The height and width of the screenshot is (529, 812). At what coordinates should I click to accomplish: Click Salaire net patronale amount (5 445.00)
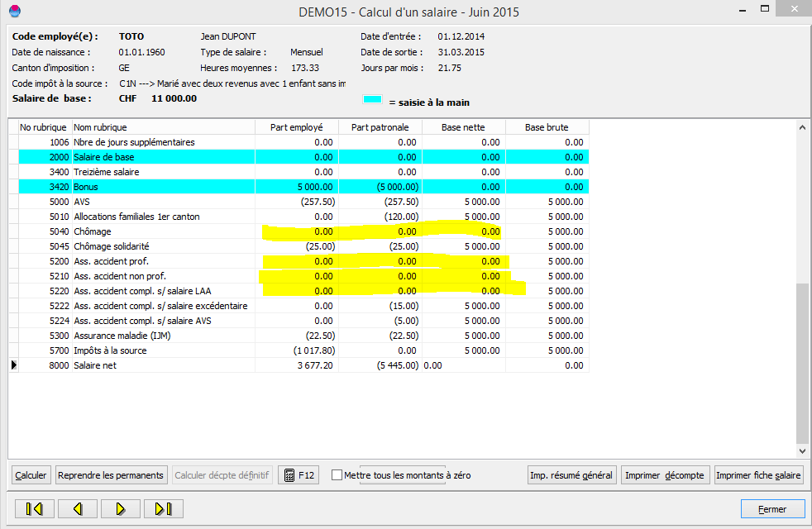coord(397,365)
